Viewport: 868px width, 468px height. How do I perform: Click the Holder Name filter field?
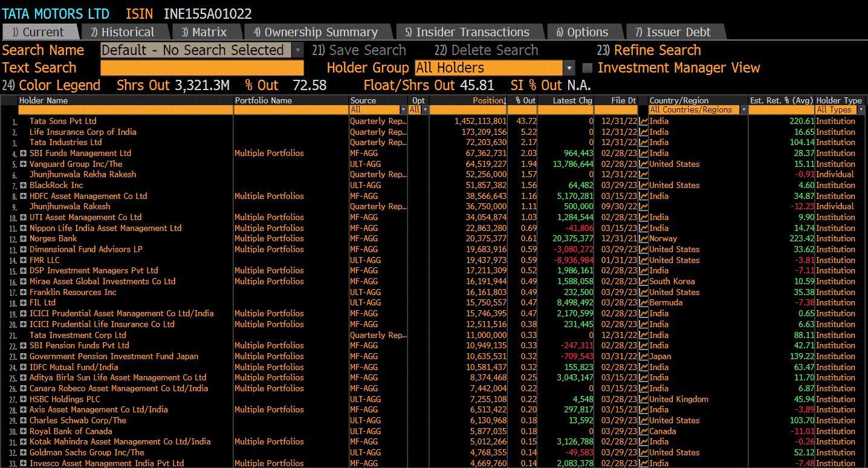pos(125,110)
